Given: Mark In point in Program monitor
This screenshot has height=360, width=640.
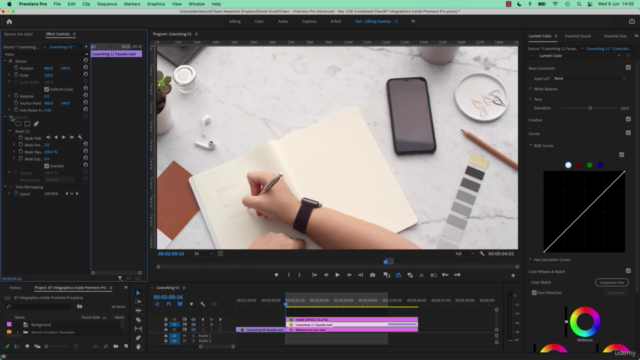Looking at the screenshot, I should pos(289,275).
